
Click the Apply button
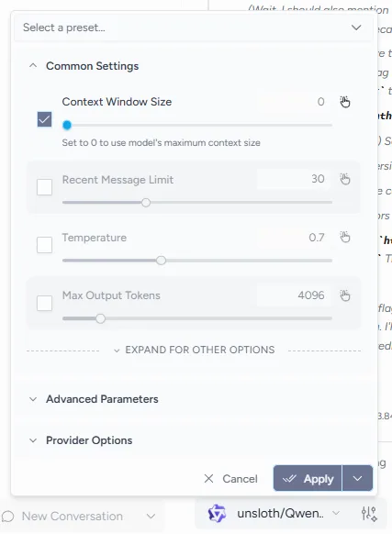308,478
